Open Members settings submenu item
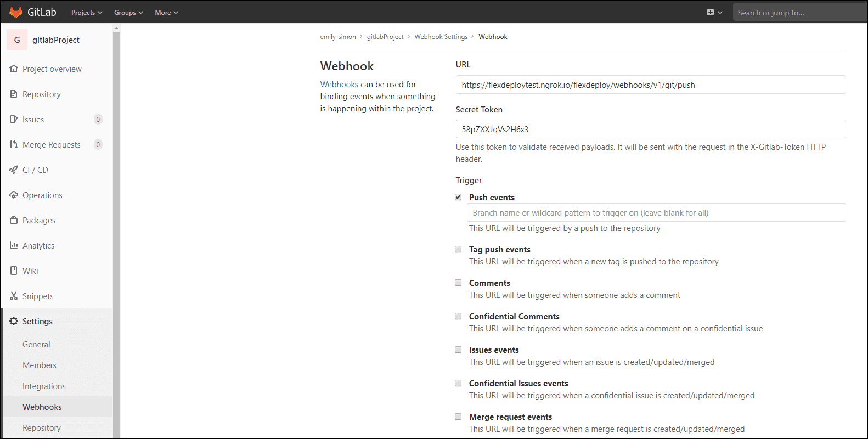Screen dimensions: 868x439 point(40,365)
